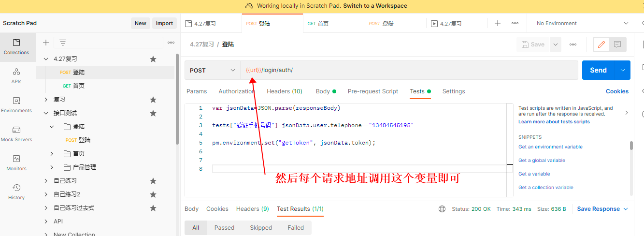
Task: Star the 复习 collection
Action: coord(153,100)
